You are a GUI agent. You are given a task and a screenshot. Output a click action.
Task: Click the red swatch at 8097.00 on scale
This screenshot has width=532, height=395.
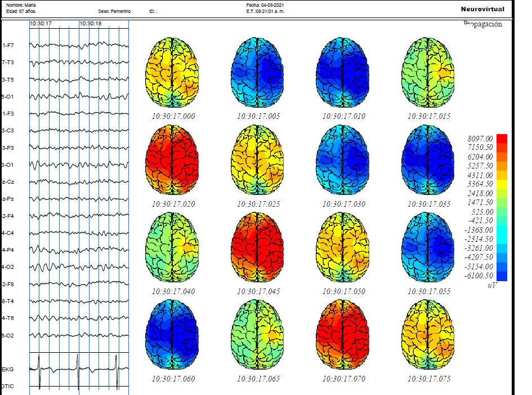tap(502, 139)
